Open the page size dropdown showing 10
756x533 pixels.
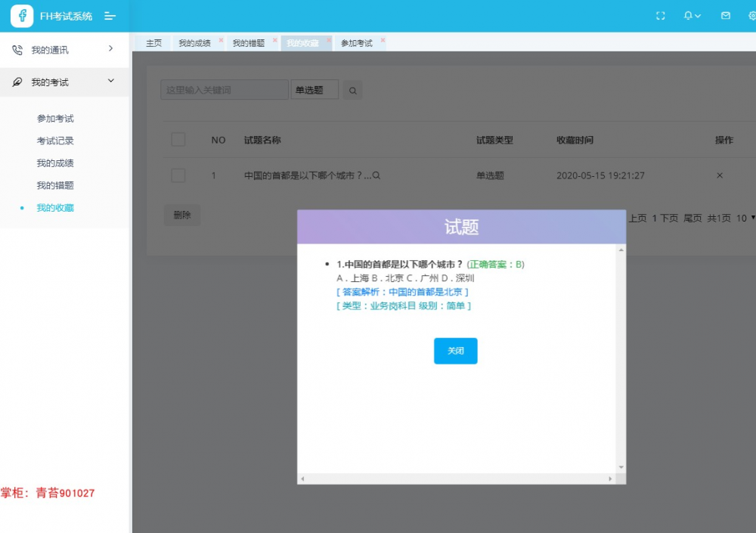tap(744, 218)
